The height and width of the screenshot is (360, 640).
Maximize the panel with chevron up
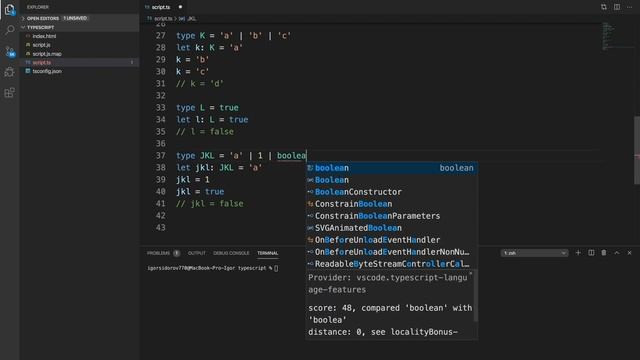click(617, 253)
